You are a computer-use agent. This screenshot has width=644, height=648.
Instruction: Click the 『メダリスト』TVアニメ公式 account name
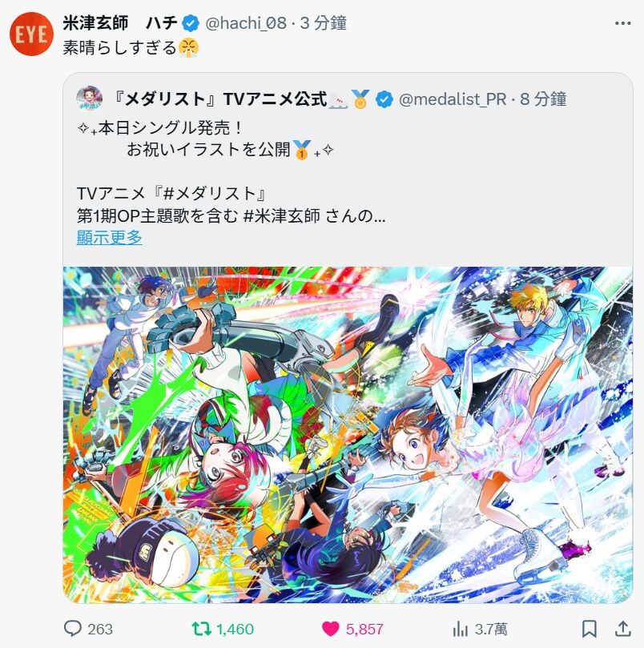[x=220, y=99]
